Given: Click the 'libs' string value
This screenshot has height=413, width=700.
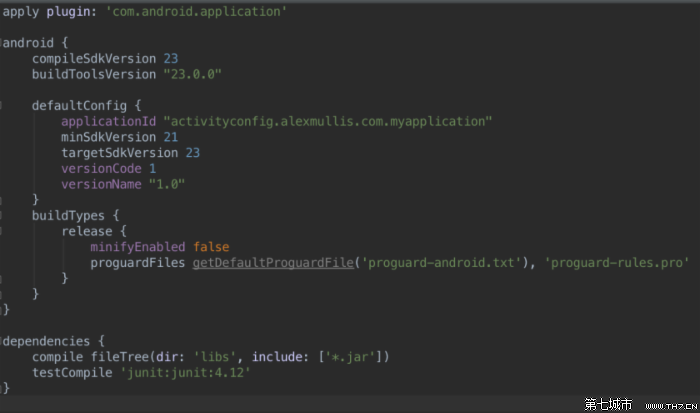Looking at the screenshot, I should [x=215, y=357].
